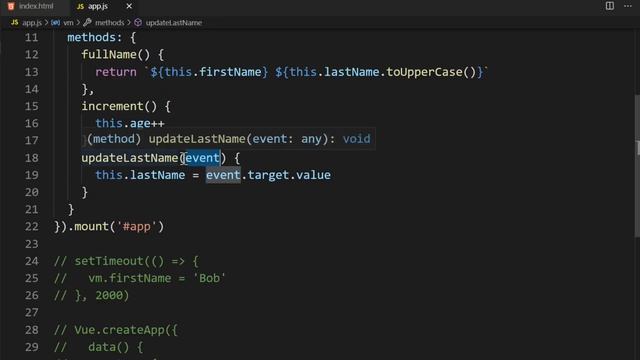Screen dimensions: 640x360
Task: Click the vertical editor scrollbar
Action: pos(637,165)
